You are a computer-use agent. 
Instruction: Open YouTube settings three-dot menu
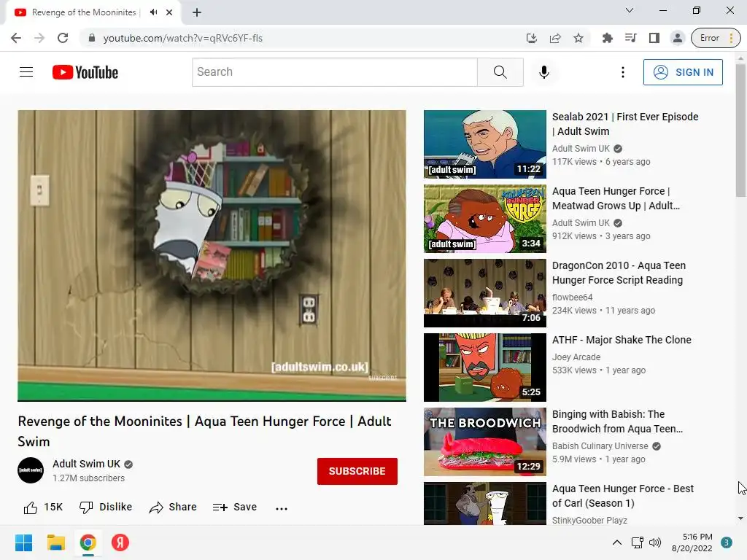coord(623,72)
